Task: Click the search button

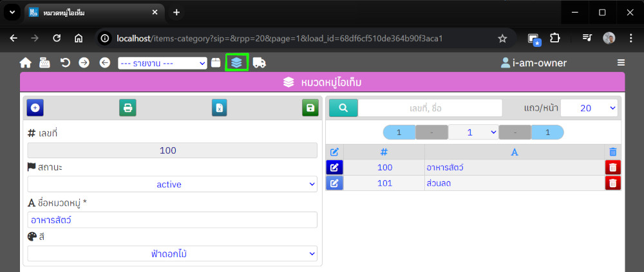Action: tap(343, 108)
